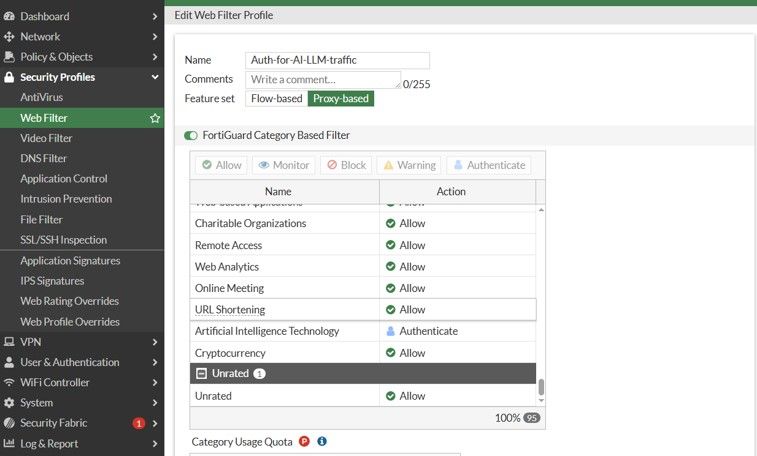Click the Log & Report chart icon
The width and height of the screenshot is (757, 456).
pos(9,443)
